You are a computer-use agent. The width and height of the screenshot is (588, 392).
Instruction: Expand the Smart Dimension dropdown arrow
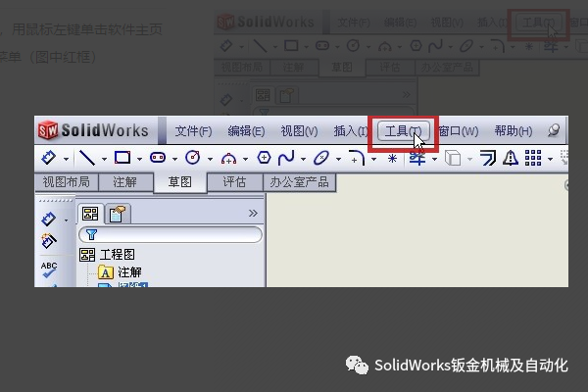[x=66, y=159]
